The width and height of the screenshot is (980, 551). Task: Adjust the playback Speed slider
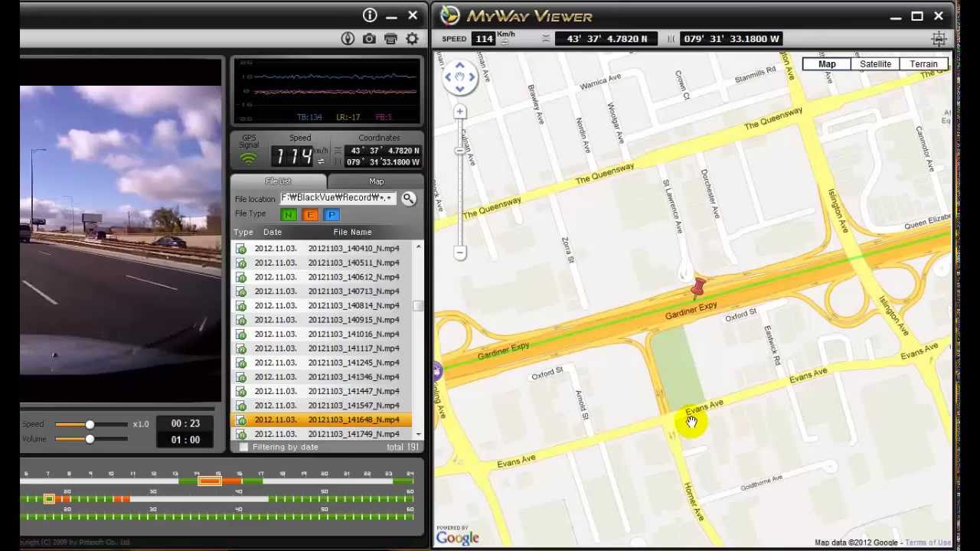[90, 425]
